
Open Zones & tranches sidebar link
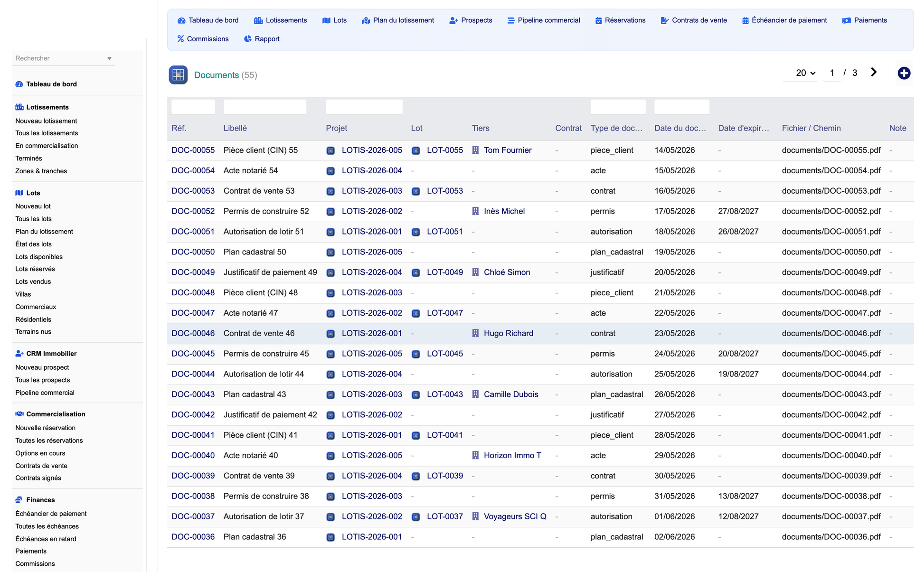click(41, 171)
